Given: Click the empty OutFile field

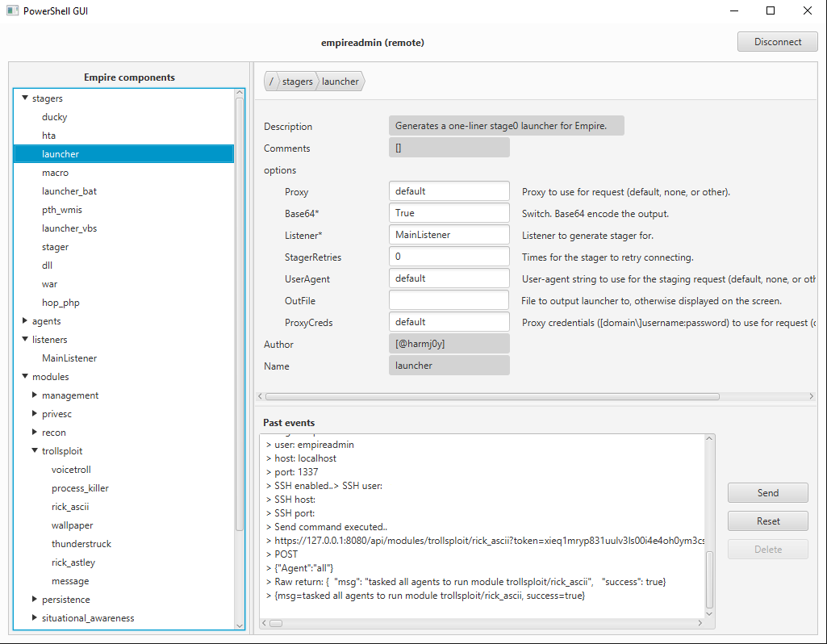Looking at the screenshot, I should (x=449, y=300).
